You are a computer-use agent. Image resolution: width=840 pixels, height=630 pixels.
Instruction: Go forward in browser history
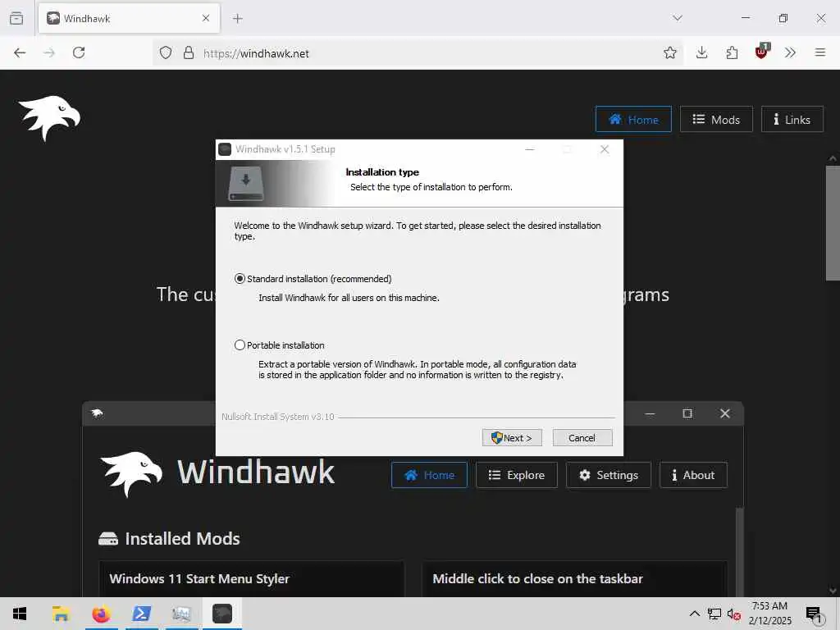coord(49,52)
